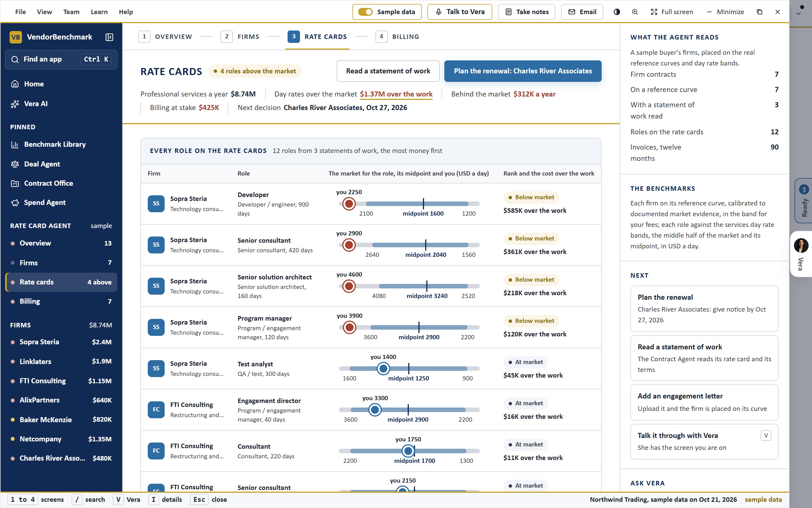
Task: Open Home from the sidebar
Action: pyautogui.click(x=61, y=84)
